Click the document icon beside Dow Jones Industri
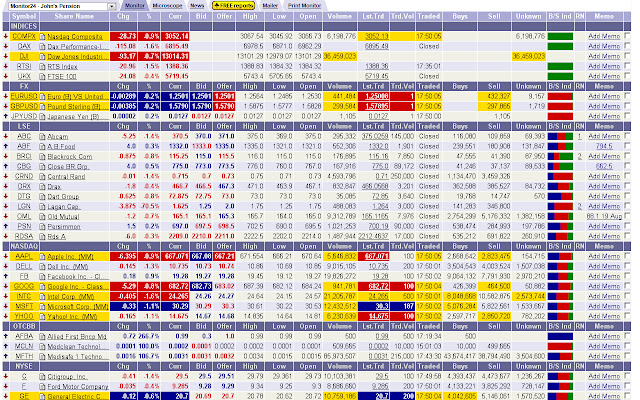Image resolution: width=640 pixels, height=400 pixels. pyautogui.click(x=42, y=56)
